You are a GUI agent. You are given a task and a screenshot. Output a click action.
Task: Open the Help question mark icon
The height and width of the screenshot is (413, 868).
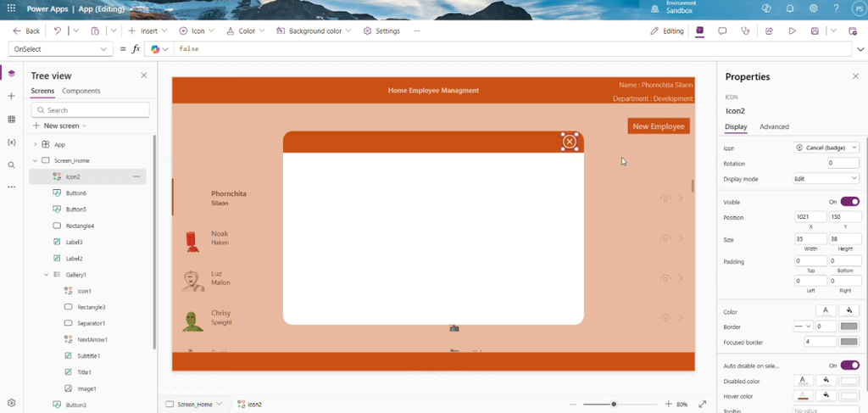pos(836,8)
